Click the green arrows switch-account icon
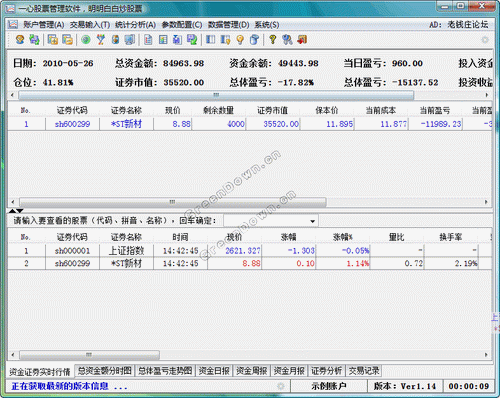The height and width of the screenshot is (398, 500). (34, 40)
